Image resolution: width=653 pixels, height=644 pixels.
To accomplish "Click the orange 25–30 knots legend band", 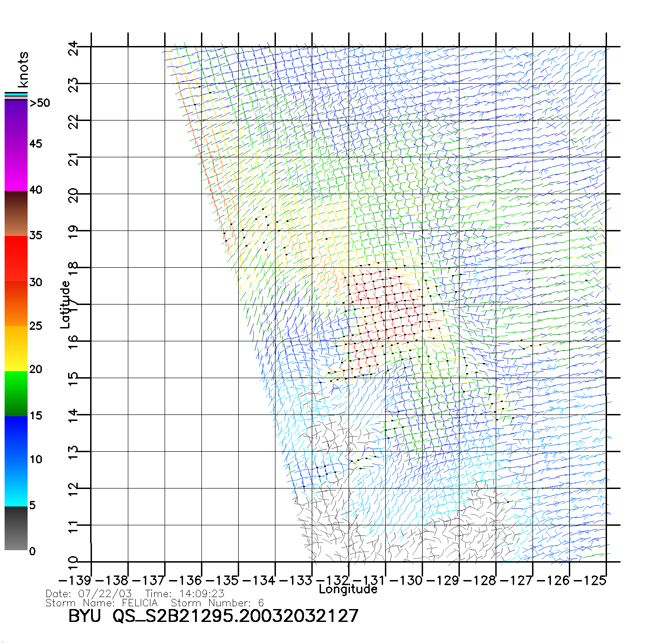I will click(x=16, y=304).
